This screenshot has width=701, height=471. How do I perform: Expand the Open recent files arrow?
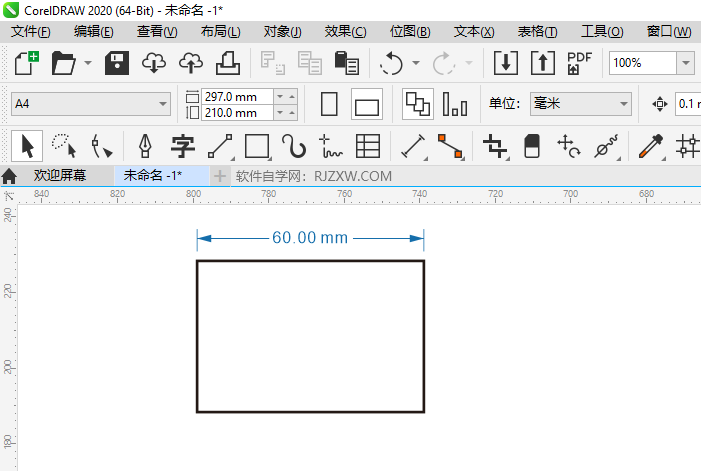pos(88,63)
